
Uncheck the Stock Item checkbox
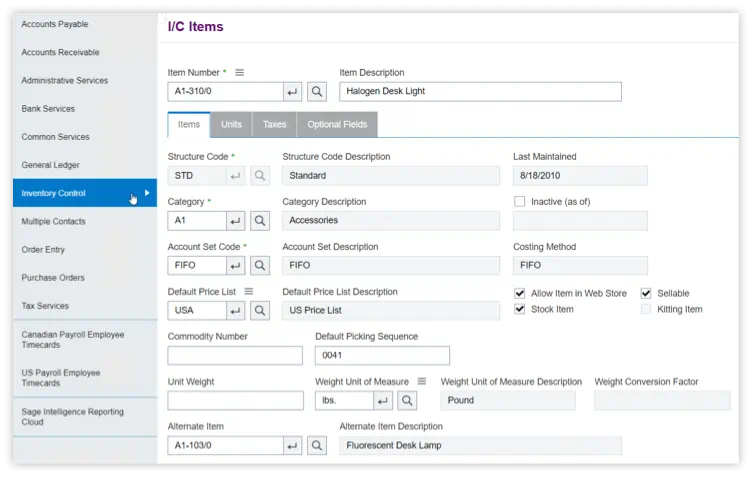(519, 309)
